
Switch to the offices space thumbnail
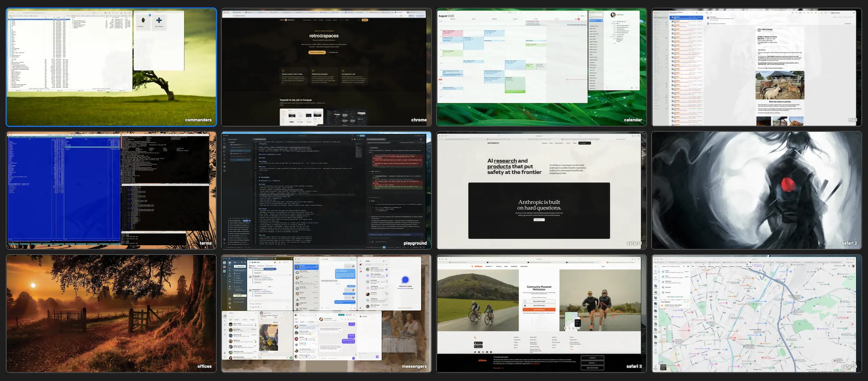coord(111,314)
